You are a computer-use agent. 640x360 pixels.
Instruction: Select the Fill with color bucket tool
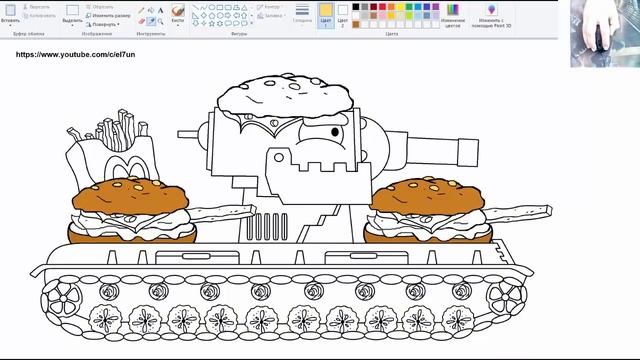pyautogui.click(x=151, y=10)
